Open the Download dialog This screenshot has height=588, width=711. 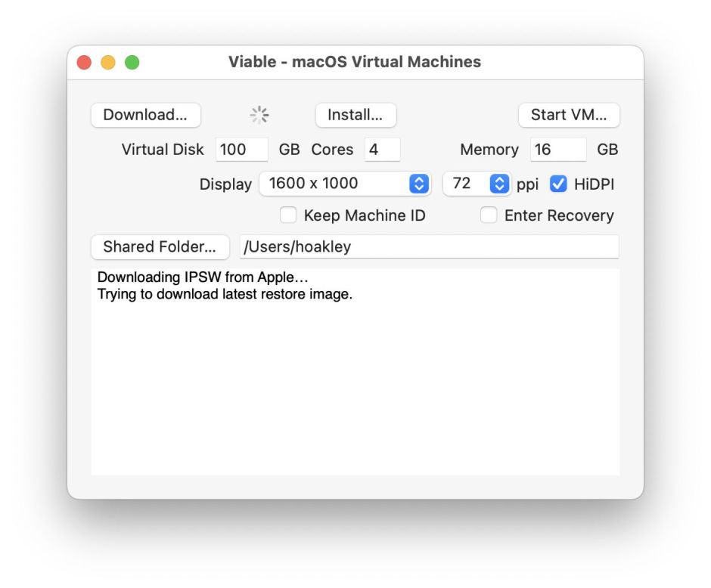click(144, 115)
